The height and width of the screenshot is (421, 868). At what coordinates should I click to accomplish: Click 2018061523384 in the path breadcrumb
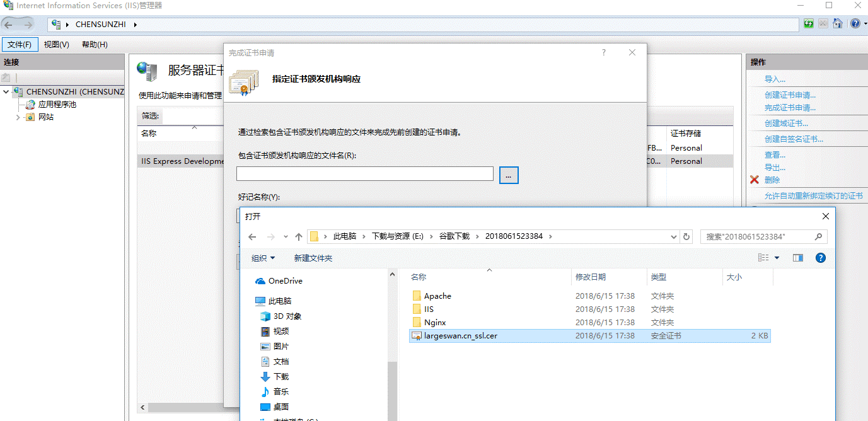click(x=512, y=236)
